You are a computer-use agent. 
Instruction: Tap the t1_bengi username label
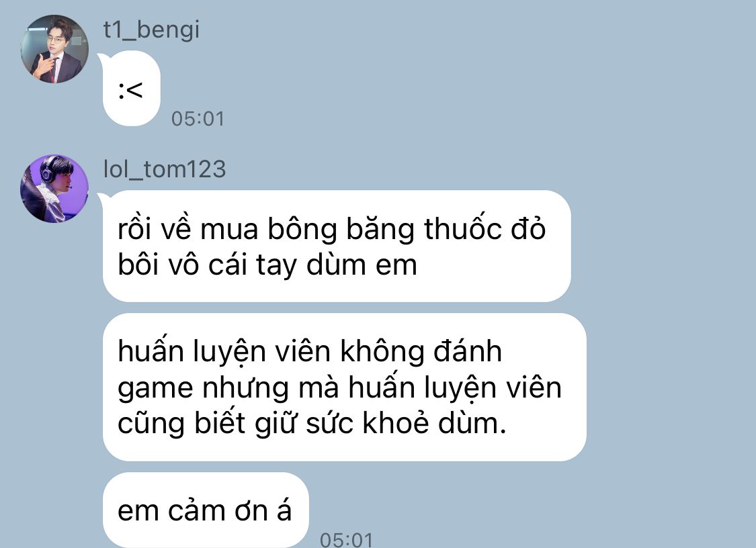point(151,30)
